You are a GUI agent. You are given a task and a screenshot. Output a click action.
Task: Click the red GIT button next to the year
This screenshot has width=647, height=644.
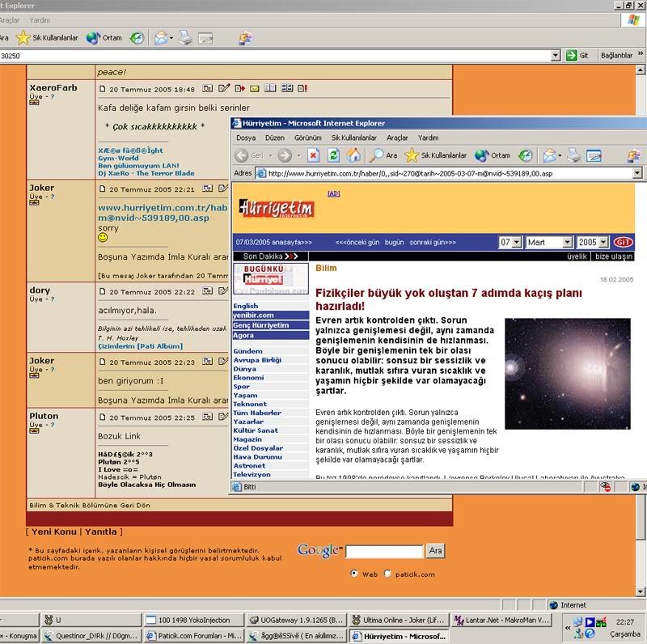[623, 242]
